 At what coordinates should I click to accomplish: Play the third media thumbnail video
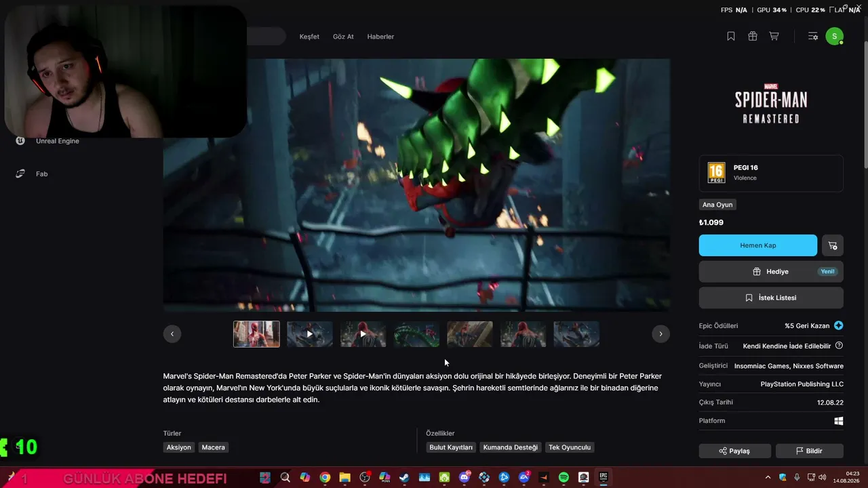[363, 334]
